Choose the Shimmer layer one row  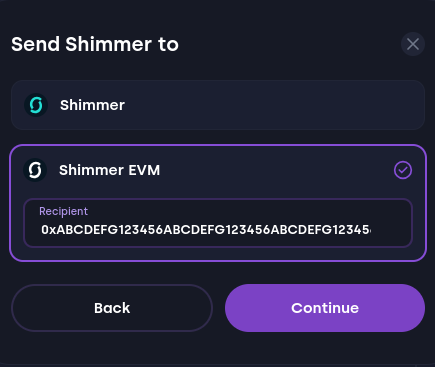[x=218, y=105]
